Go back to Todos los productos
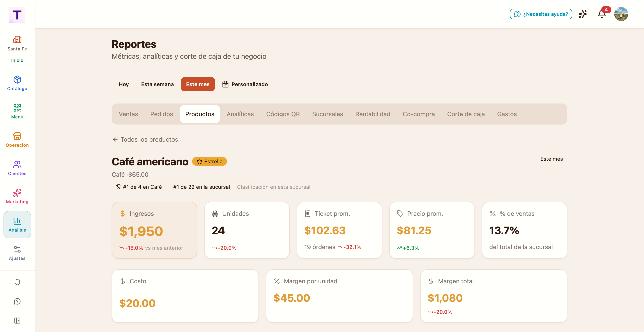 (145, 139)
